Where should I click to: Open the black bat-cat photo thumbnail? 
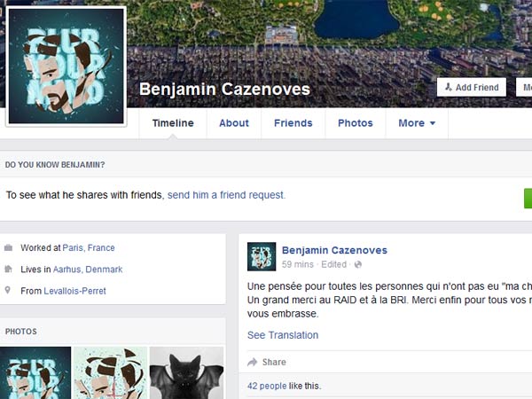[x=186, y=372]
